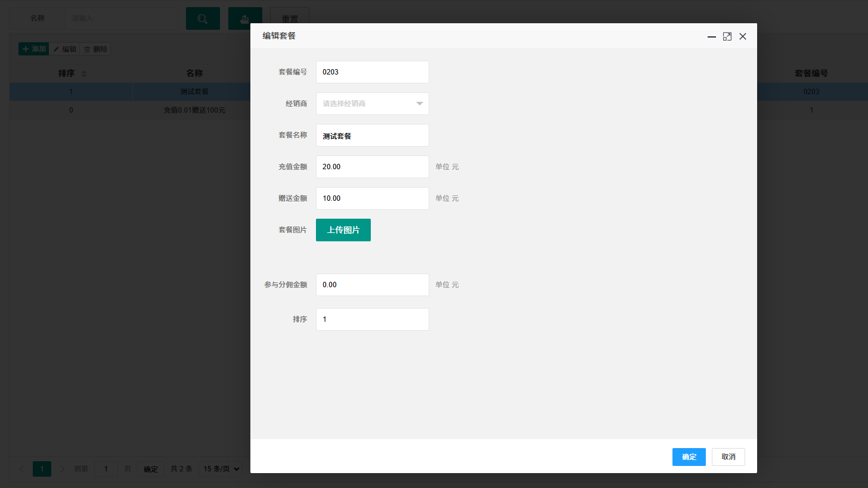
Task: Open the 15 条/页 page size dropdown
Action: 221,469
